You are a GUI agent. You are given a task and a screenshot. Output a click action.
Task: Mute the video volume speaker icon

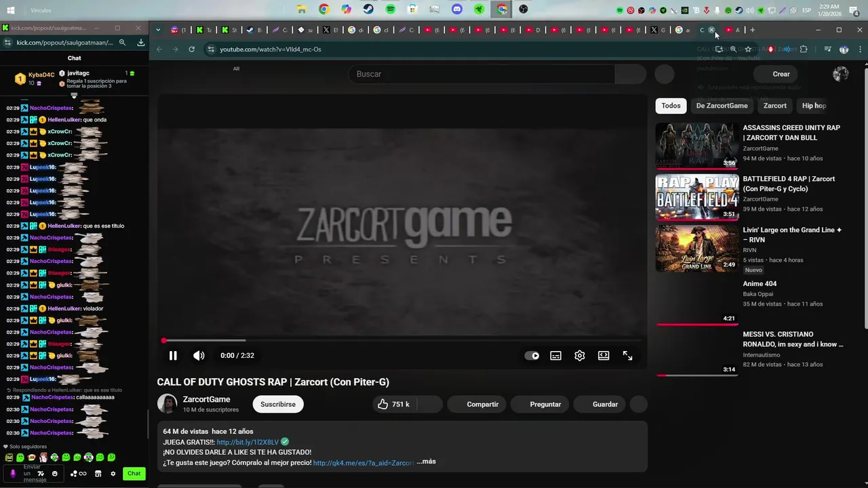199,355
